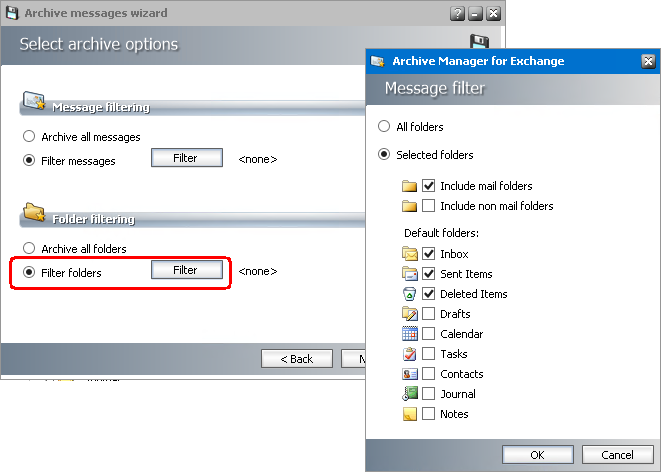
Task: Click the Drafts pencil folder icon
Action: pos(410,314)
